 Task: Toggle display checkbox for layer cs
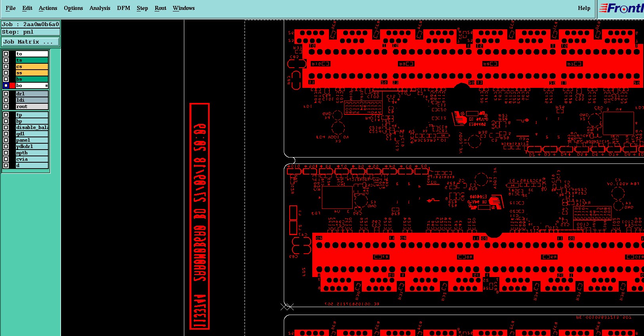coord(6,66)
